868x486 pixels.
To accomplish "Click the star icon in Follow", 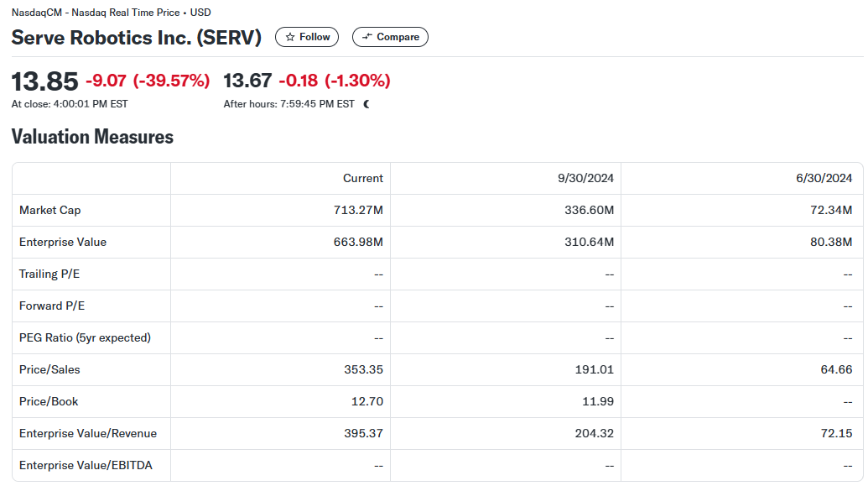I will [x=290, y=37].
